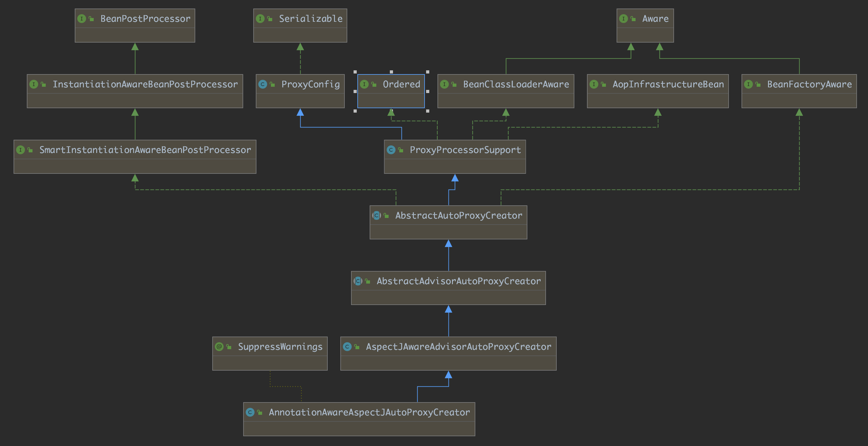Click the interface icon on Ordered node

click(x=364, y=84)
